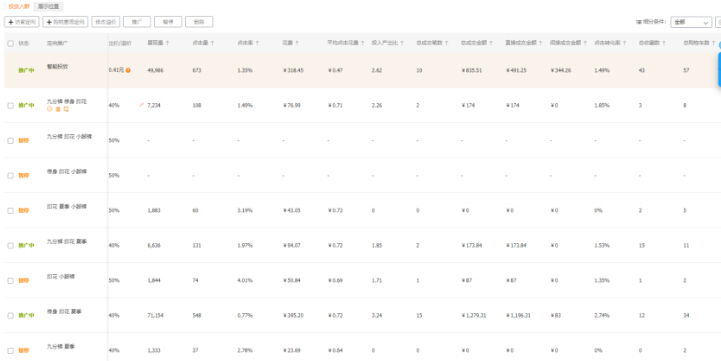Click orange info icon beside 0.41元 bid

[x=128, y=70]
